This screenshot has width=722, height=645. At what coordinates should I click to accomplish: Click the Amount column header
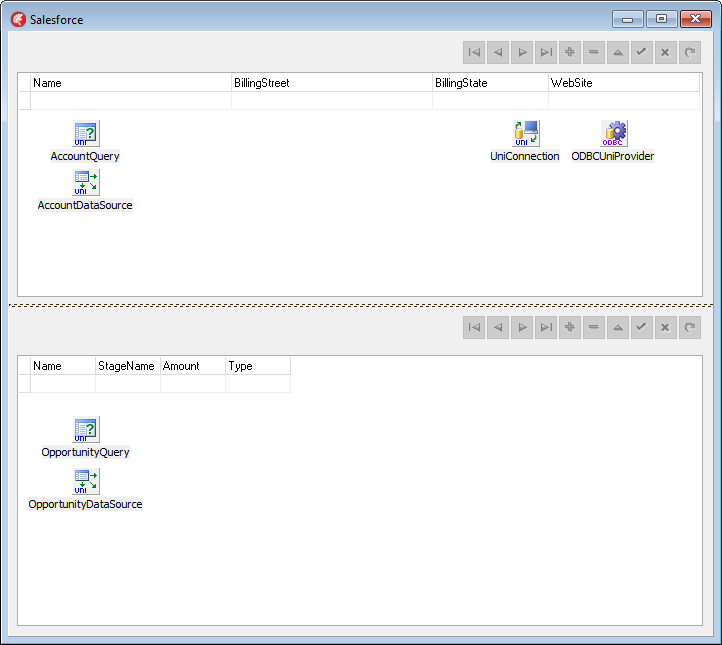(x=193, y=366)
